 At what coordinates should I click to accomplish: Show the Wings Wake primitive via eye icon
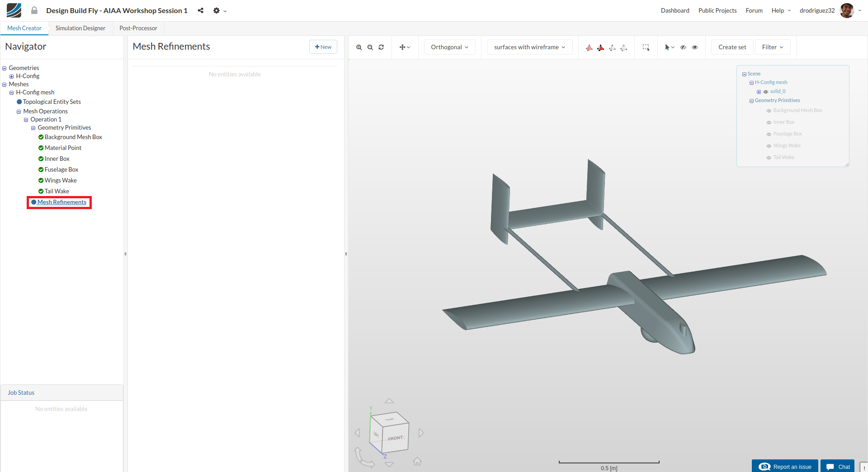coord(769,146)
